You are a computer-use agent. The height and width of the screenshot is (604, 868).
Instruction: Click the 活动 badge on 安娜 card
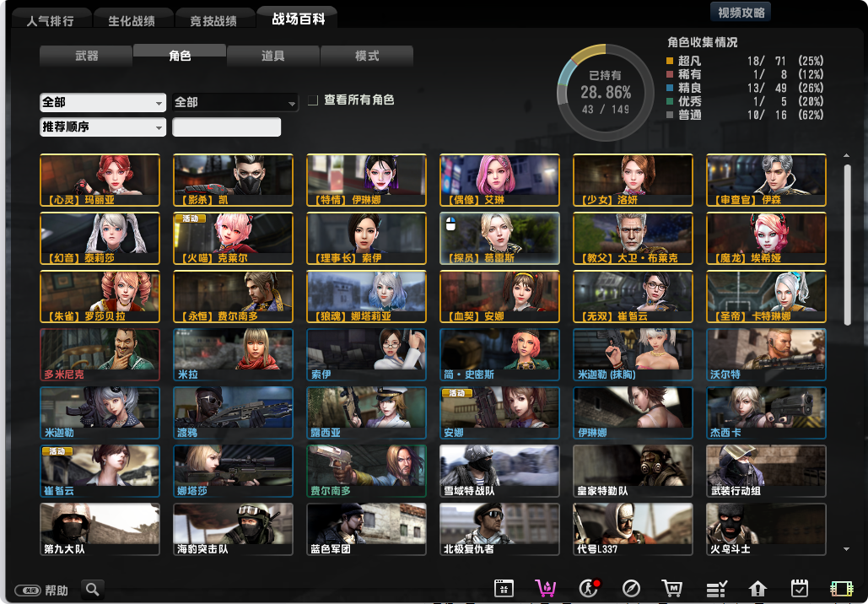(x=456, y=393)
